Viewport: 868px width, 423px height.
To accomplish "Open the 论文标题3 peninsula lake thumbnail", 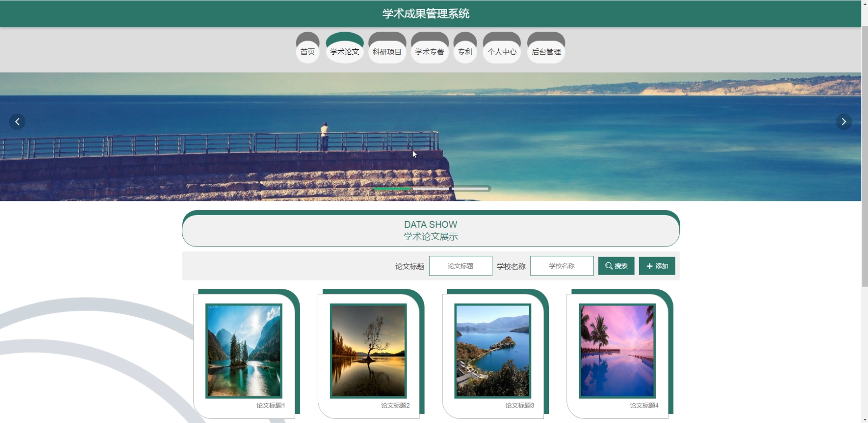I will [493, 351].
